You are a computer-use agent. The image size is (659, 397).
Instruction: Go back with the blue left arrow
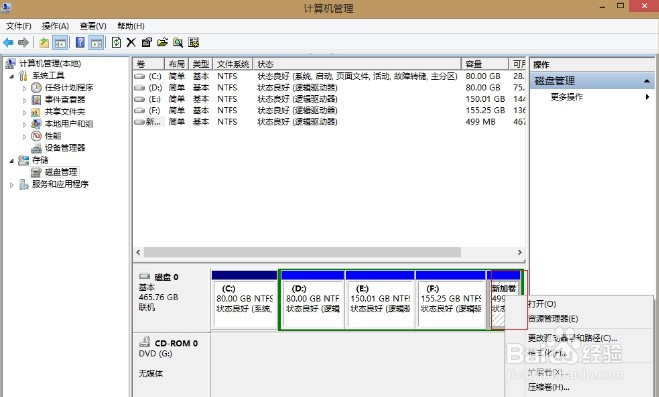(8, 42)
